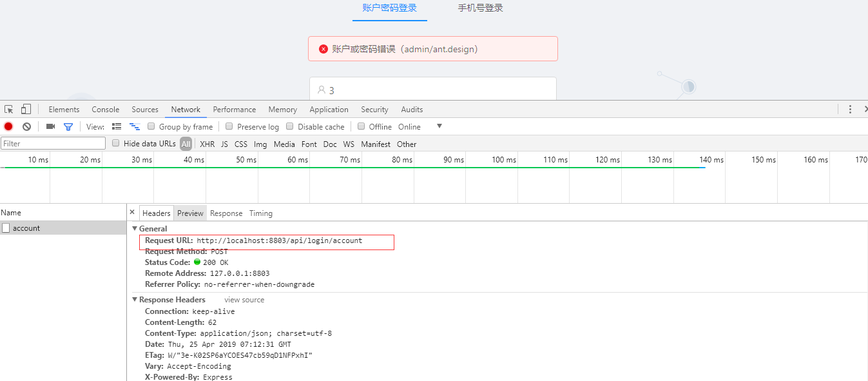Click the ETag header value
Image resolution: width=868 pixels, height=381 pixels.
[x=240, y=355]
